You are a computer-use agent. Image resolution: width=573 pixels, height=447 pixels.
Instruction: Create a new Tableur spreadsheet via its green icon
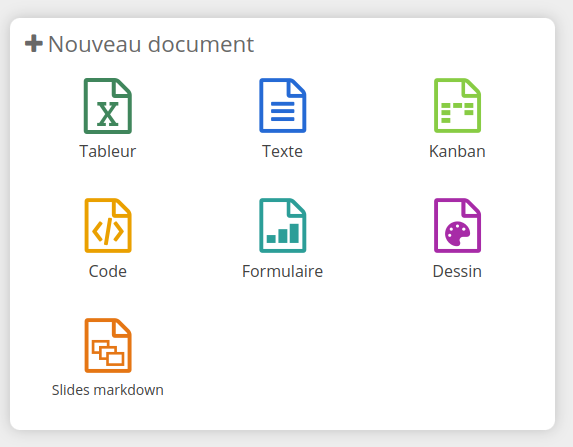click(x=107, y=106)
